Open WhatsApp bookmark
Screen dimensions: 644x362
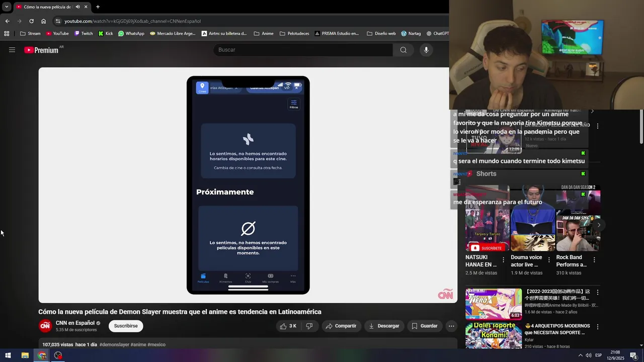pos(131,34)
